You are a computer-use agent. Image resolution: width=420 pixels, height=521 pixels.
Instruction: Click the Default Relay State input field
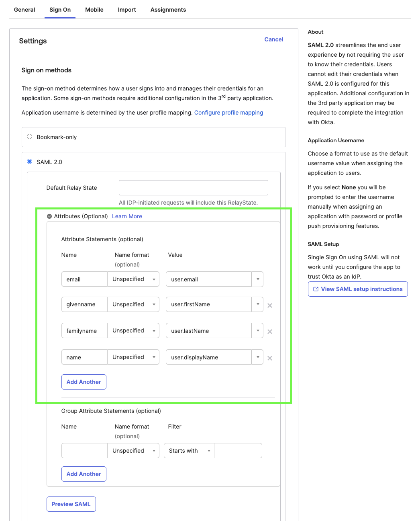click(193, 187)
